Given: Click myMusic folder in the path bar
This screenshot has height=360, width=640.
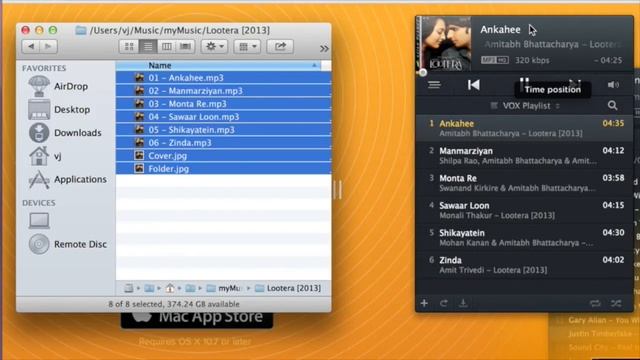Looking at the screenshot, I should [x=224, y=288].
